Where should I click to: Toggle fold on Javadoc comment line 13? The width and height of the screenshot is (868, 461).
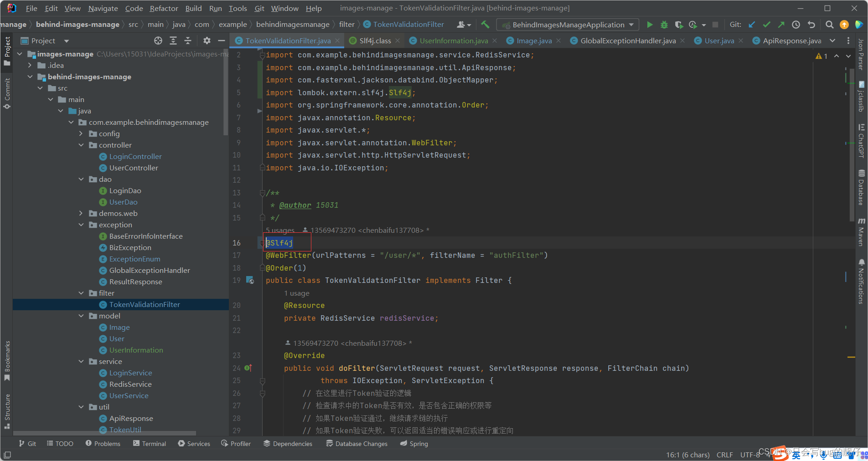(262, 193)
